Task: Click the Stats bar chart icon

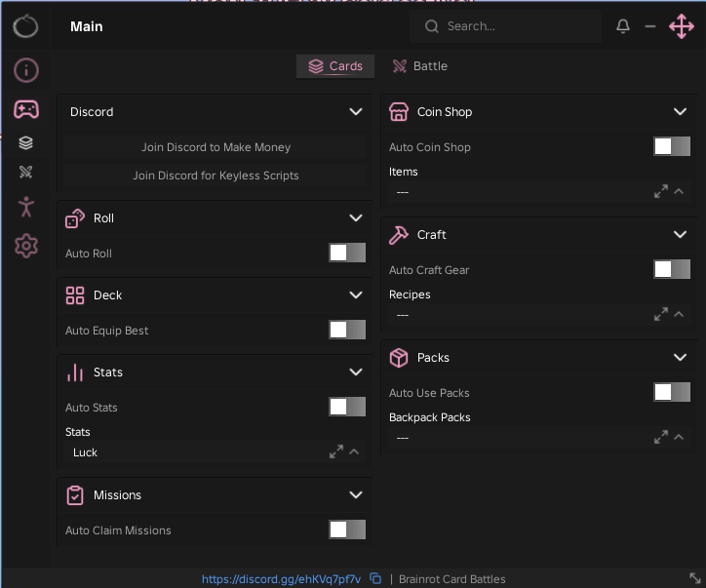Action: coord(75,372)
